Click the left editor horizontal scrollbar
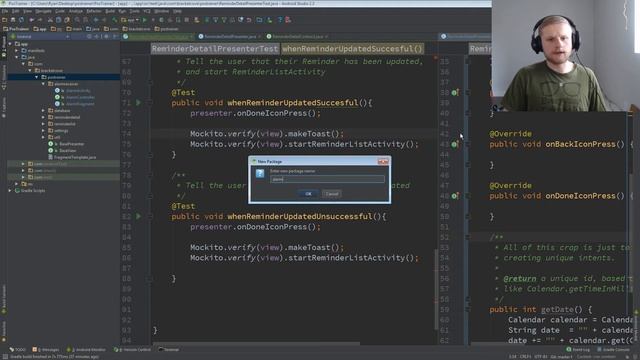The width and height of the screenshot is (640, 360). coord(256,343)
